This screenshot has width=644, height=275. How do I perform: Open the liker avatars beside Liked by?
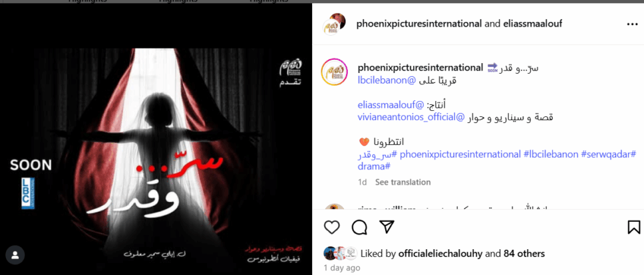point(340,254)
